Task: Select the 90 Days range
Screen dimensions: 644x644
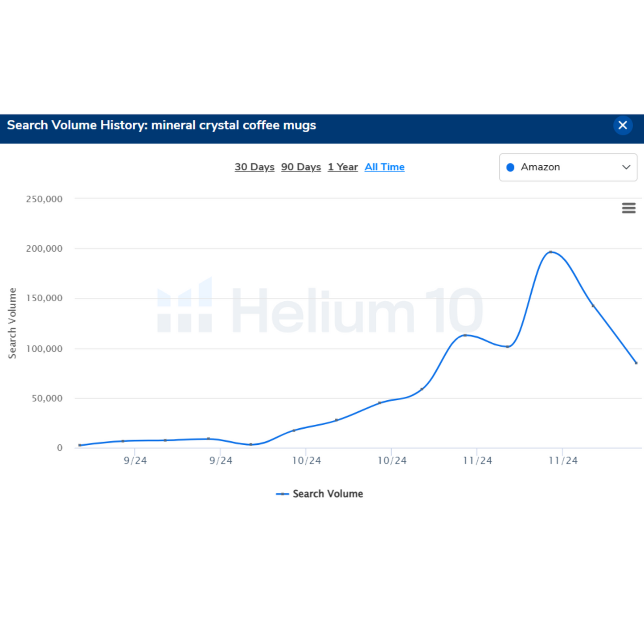Action: (x=301, y=167)
